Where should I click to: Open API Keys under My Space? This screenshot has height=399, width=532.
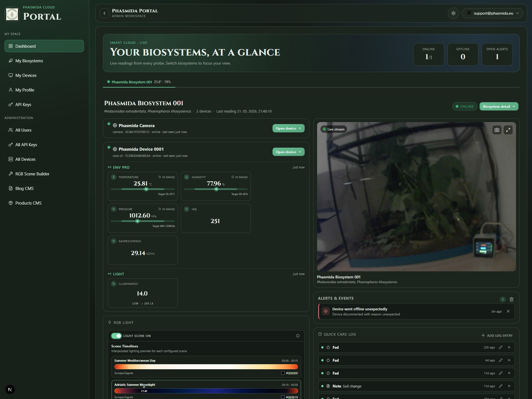point(44,104)
